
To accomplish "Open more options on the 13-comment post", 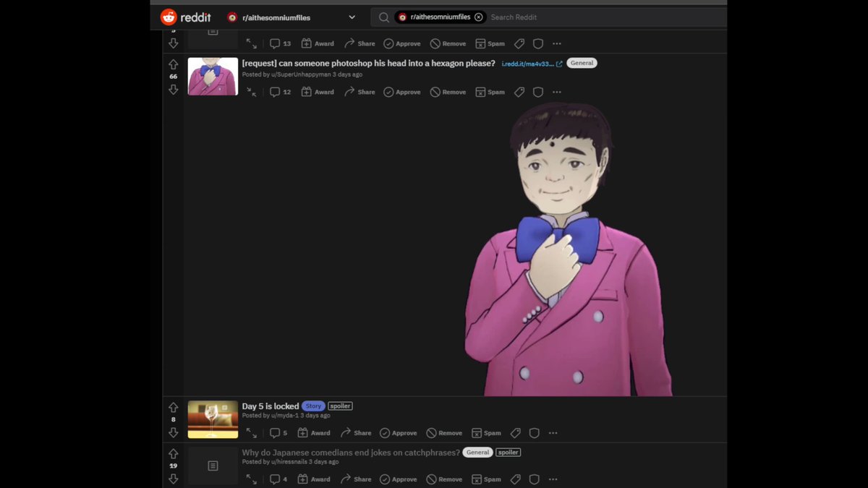I will pos(557,43).
